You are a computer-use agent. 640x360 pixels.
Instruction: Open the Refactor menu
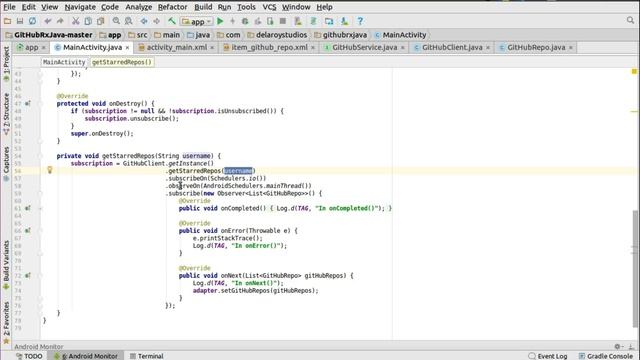(x=173, y=7)
